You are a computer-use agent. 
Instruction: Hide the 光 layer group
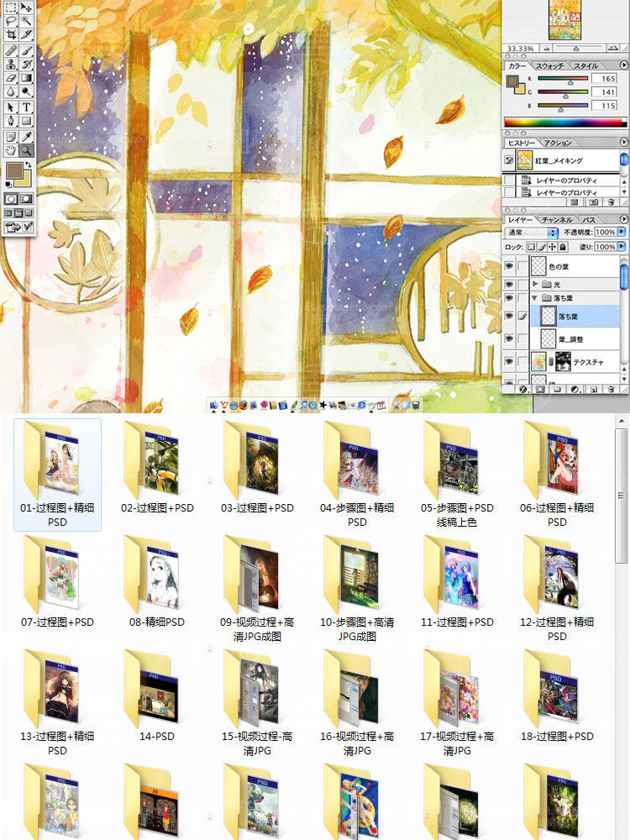click(509, 284)
